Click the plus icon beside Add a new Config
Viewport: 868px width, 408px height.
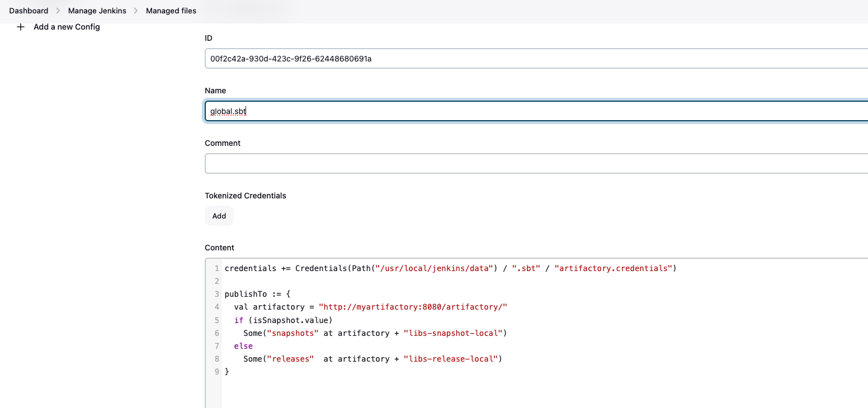[21, 27]
